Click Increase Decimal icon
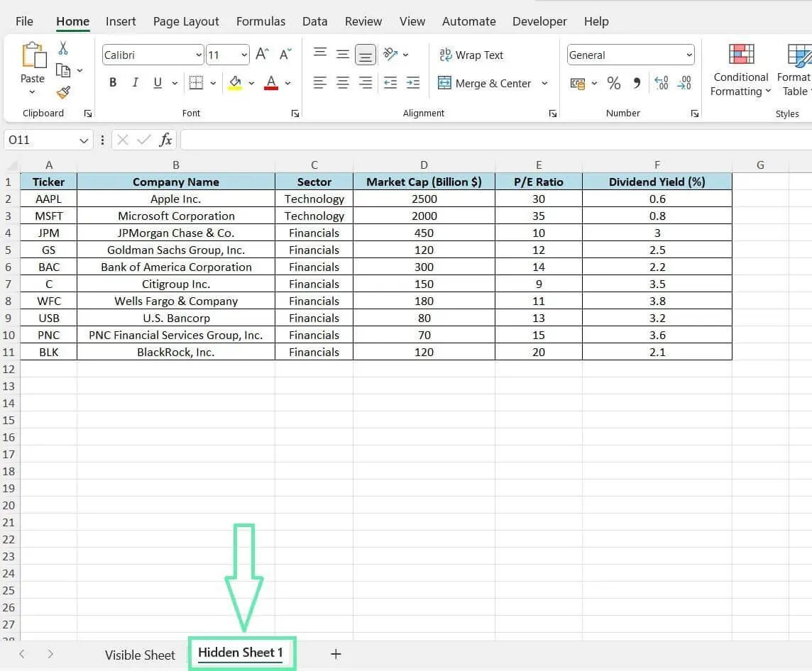Viewport: 812px width, 671px height. pyautogui.click(x=661, y=83)
